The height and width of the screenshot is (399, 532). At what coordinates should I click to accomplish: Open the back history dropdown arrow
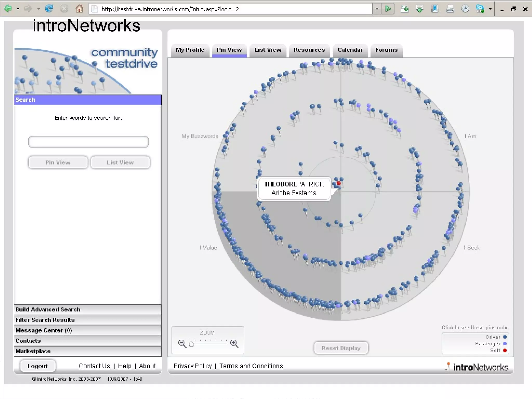coord(18,9)
